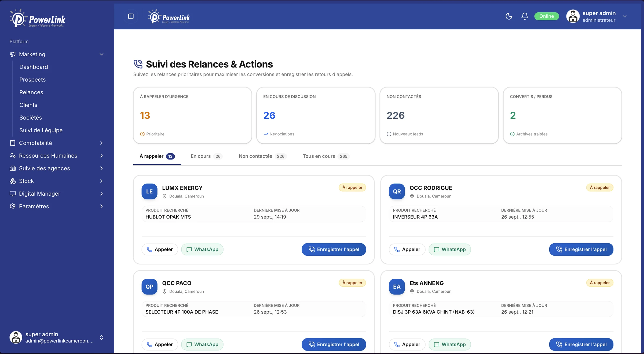Image resolution: width=644 pixels, height=354 pixels.
Task: Switch to Tous en cours tab
Action: [326, 156]
